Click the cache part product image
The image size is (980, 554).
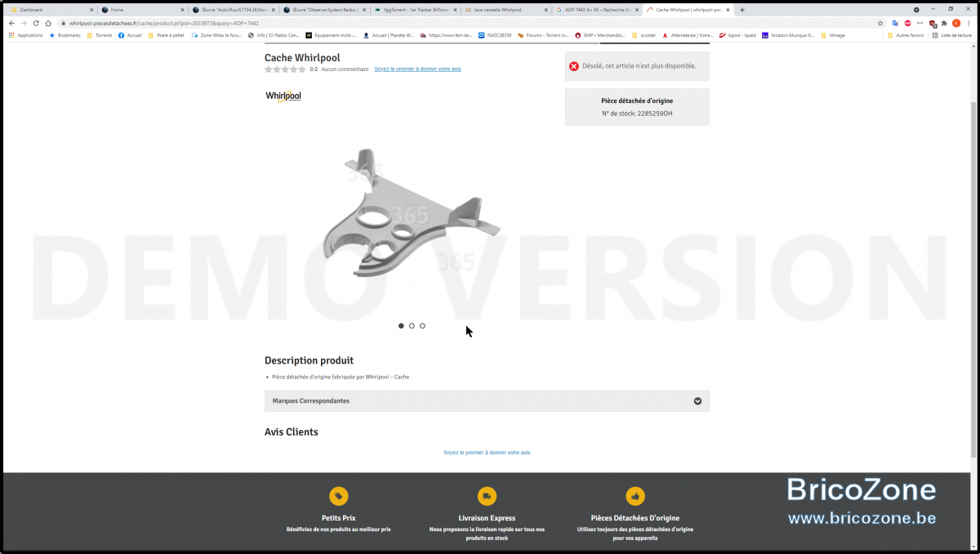click(411, 214)
